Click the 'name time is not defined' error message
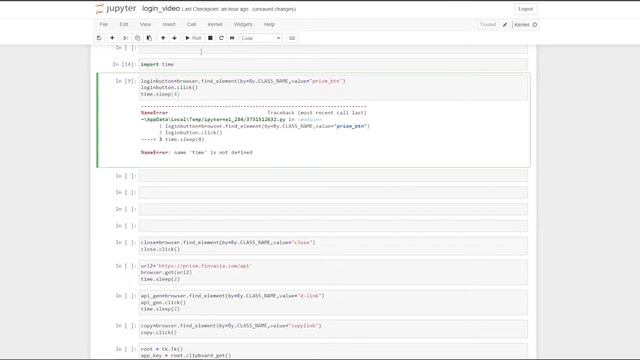 point(197,153)
